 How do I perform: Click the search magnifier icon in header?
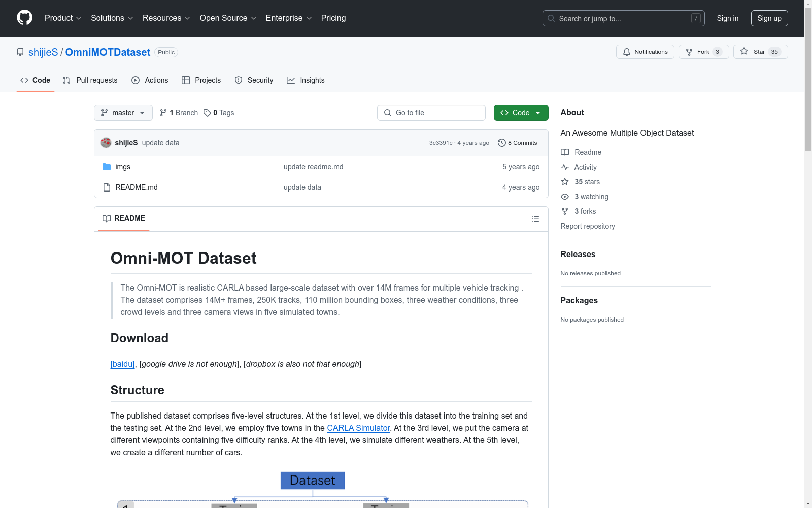(551, 18)
